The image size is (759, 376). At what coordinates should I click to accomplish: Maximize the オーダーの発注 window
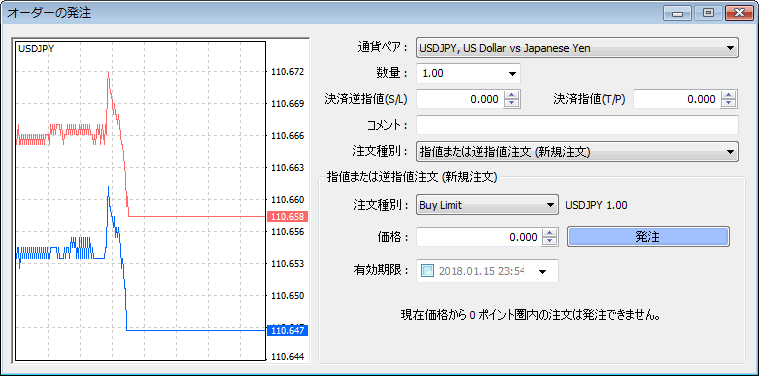click(709, 13)
